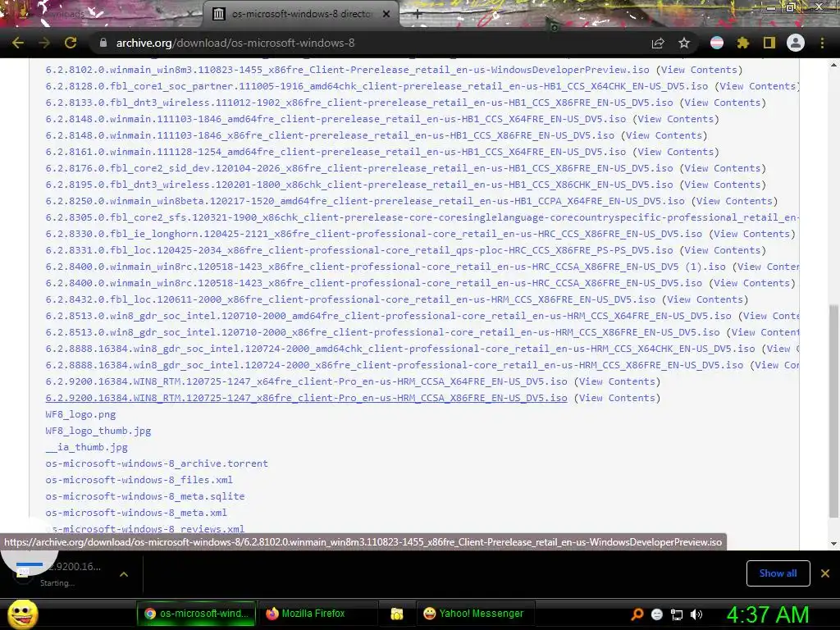Download 6.2.8400.0 win8rc DV5 (1).iso
Viewport: 840px width, 630px height.
point(386,267)
